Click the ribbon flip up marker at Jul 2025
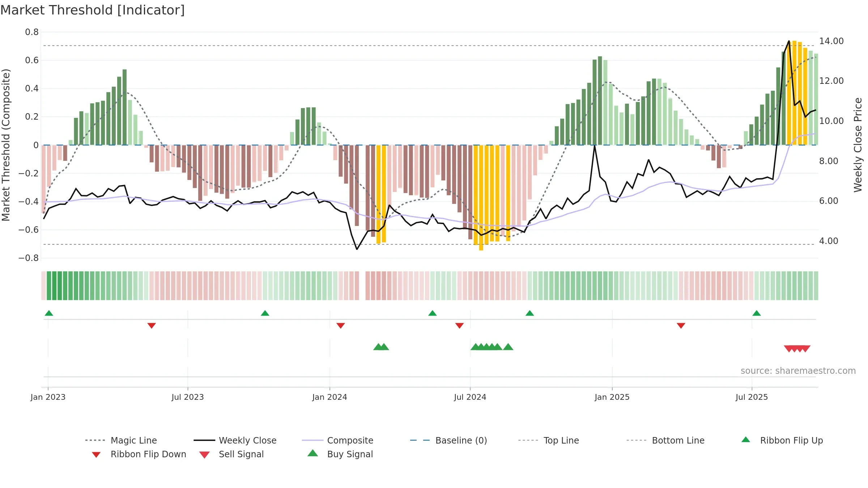The image size is (868, 488). (756, 313)
